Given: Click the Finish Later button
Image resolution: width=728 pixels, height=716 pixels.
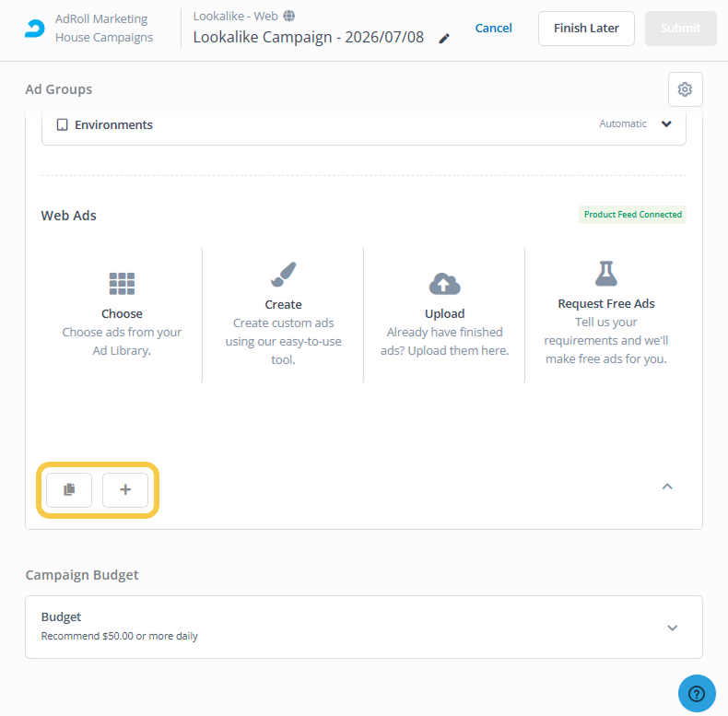Looking at the screenshot, I should click(586, 29).
